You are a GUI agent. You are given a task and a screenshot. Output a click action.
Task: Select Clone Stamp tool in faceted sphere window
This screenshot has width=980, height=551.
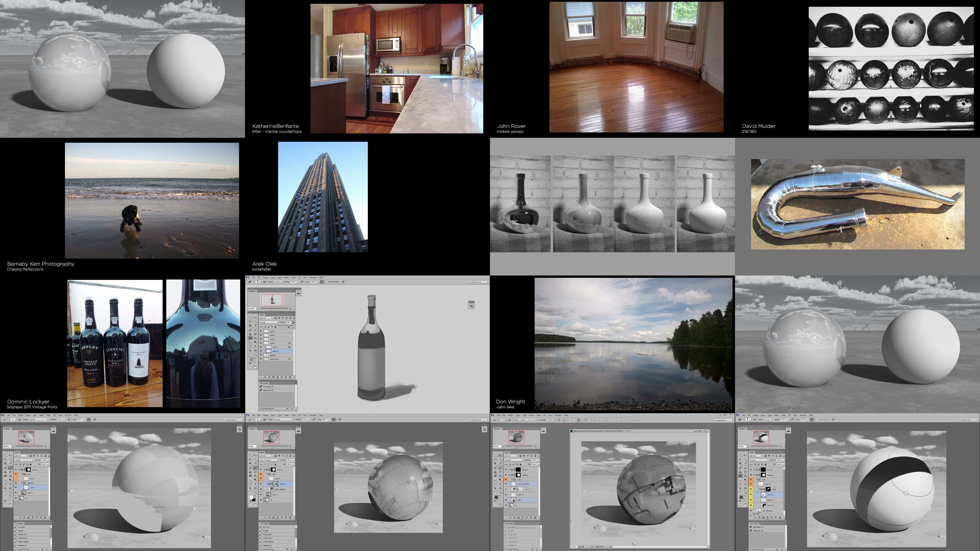tap(5, 472)
